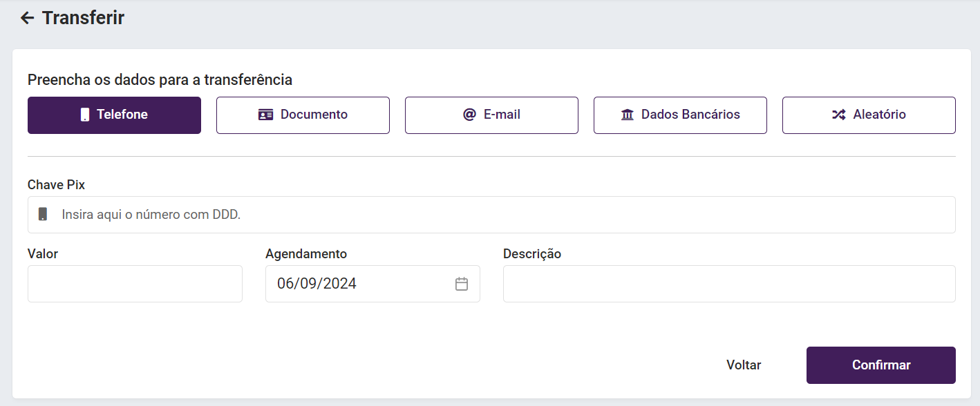Click the @ icon on E-mail button
The width and height of the screenshot is (980, 406).
tap(469, 115)
